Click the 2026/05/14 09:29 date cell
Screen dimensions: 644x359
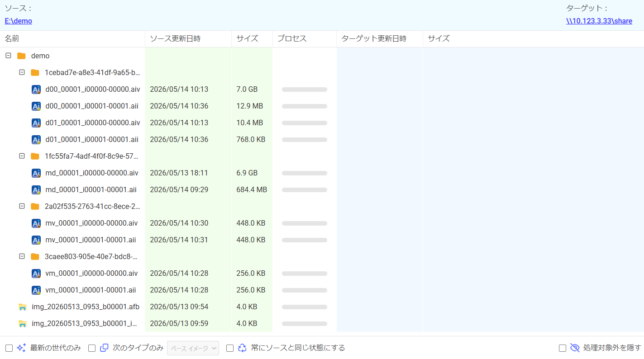[x=179, y=190]
